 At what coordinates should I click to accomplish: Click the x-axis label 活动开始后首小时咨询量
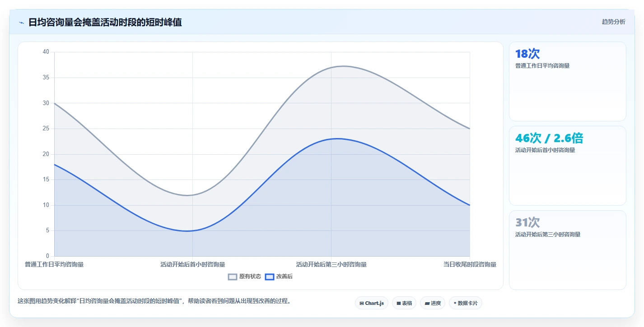coord(192,264)
